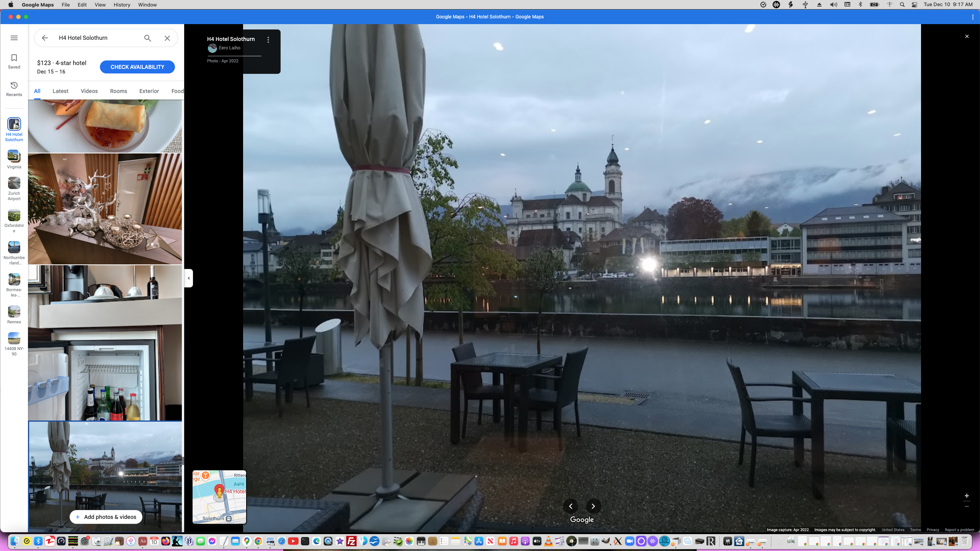Open the minimap of Solothurn
This screenshot has height=551, width=980.
[219, 497]
